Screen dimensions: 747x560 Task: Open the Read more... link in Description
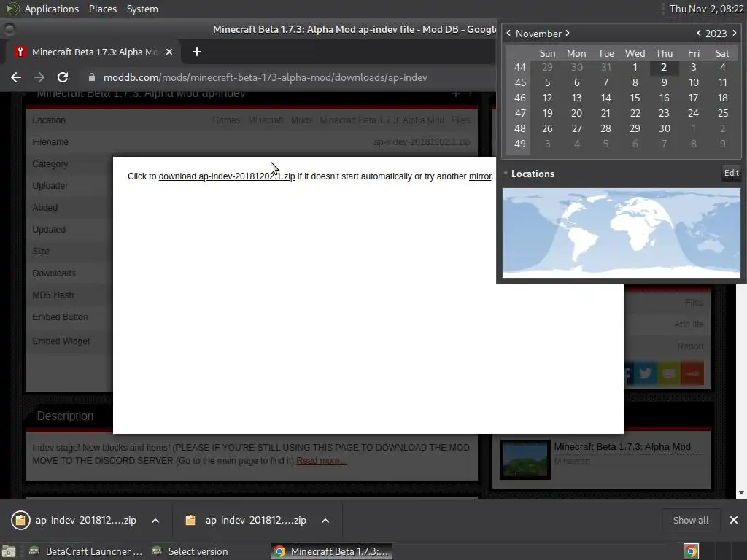click(321, 461)
